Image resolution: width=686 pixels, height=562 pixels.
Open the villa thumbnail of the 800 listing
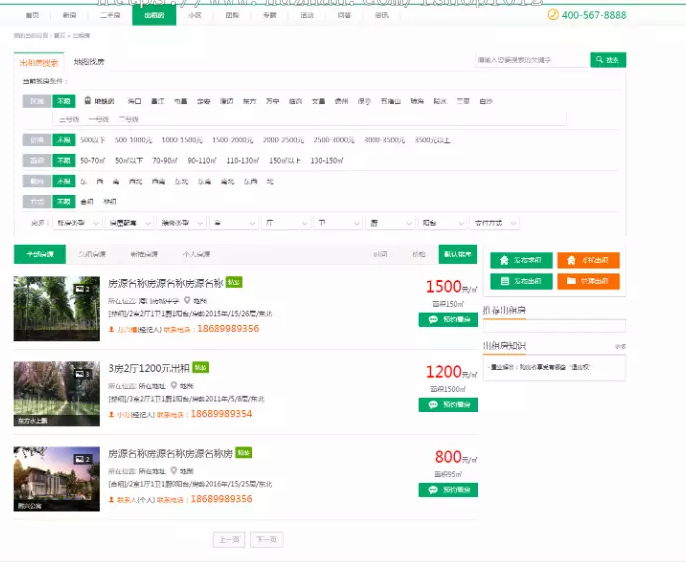click(57, 479)
